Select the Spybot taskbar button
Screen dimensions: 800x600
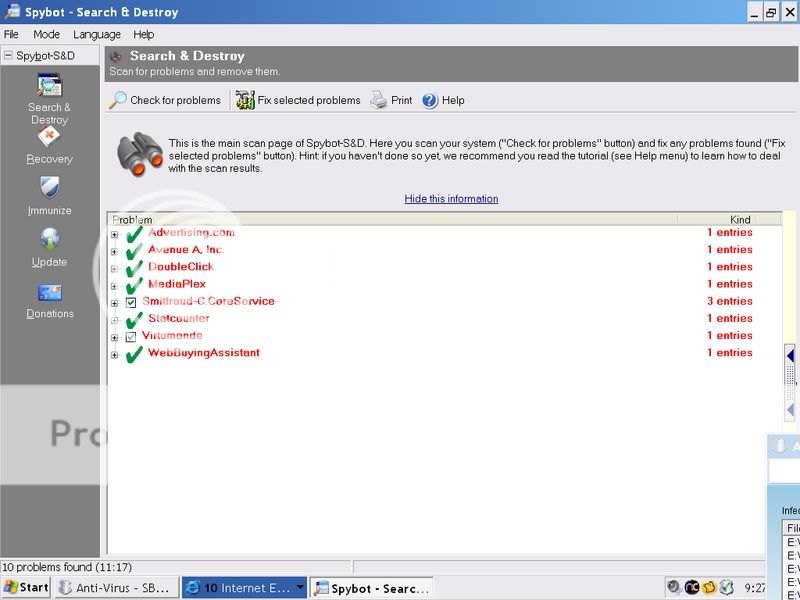372,588
